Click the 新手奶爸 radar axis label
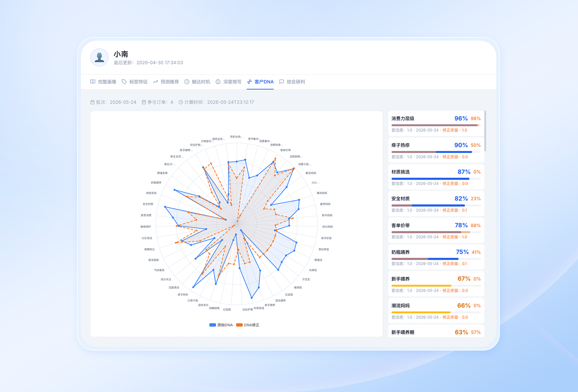Image resolution: width=578 pixels, height=392 pixels. click(x=326, y=238)
